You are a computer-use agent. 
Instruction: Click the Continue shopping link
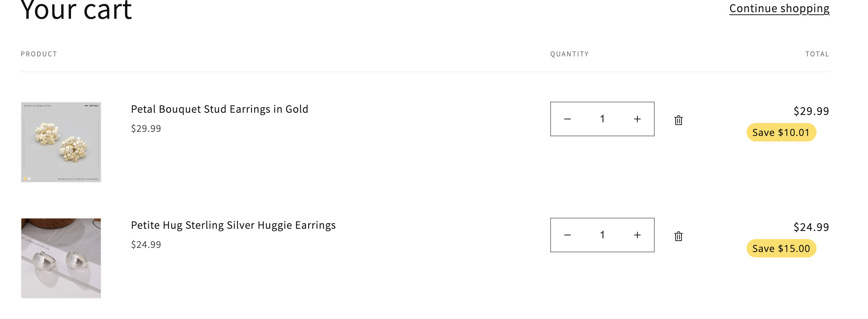(779, 8)
